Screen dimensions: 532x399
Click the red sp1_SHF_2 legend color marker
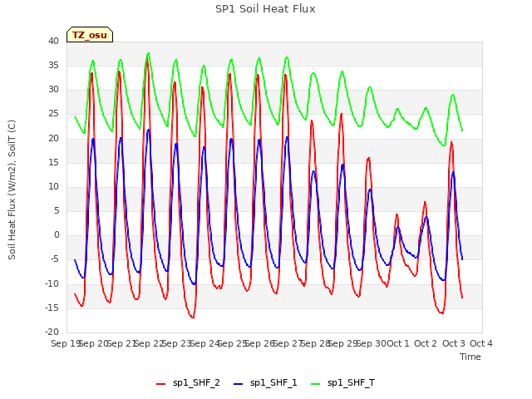click(x=160, y=384)
